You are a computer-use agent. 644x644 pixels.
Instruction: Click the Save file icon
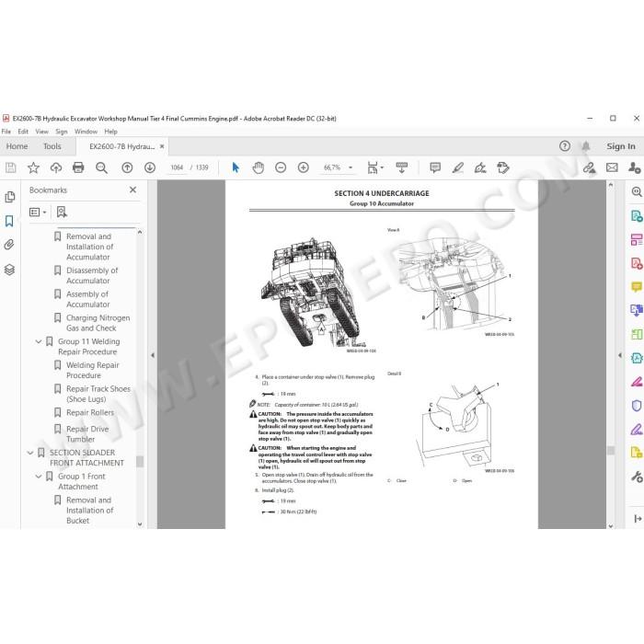[x=11, y=167]
